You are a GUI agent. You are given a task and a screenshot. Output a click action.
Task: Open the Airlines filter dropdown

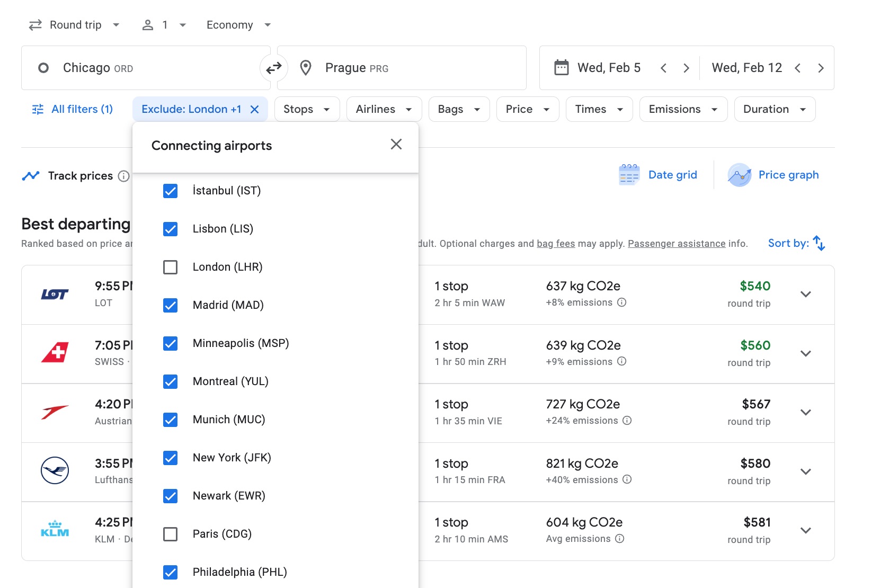point(384,109)
